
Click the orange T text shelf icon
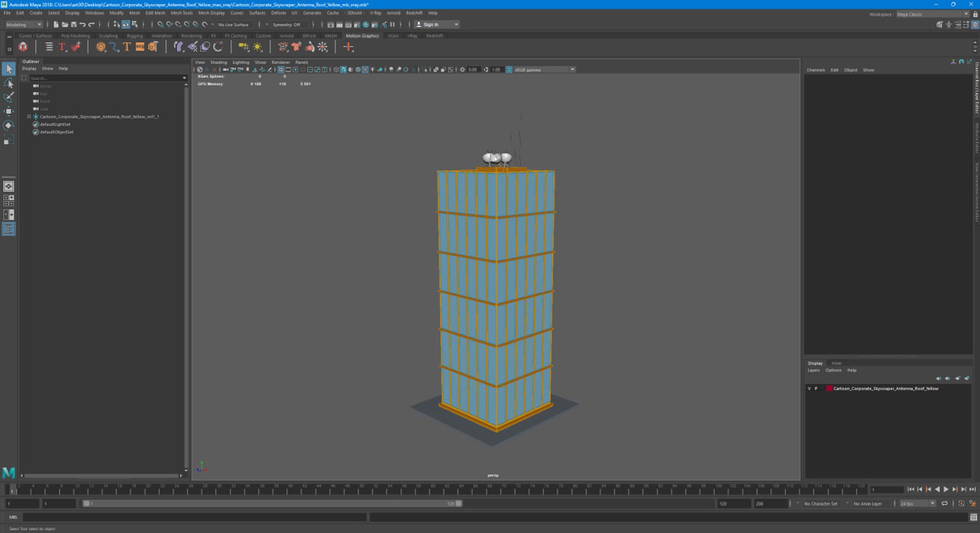click(127, 47)
